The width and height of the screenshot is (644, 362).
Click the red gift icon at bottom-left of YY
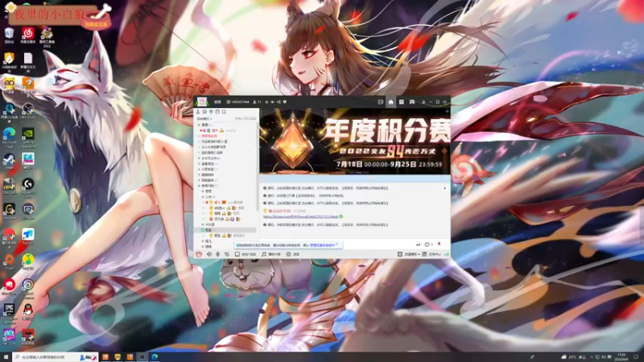(199, 254)
